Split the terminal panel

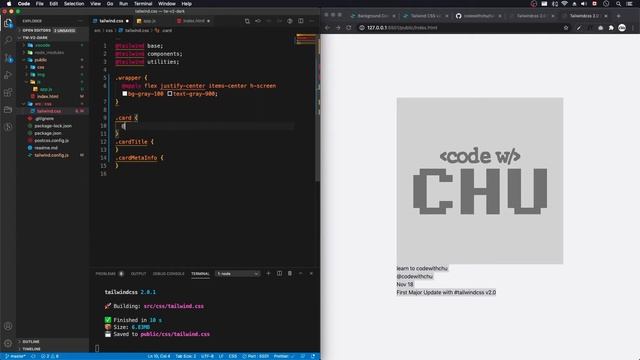point(279,273)
